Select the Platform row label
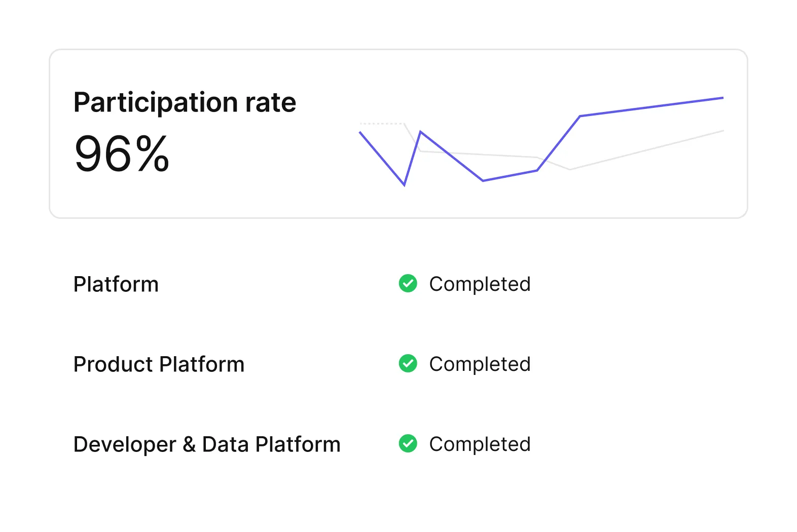 tap(116, 284)
